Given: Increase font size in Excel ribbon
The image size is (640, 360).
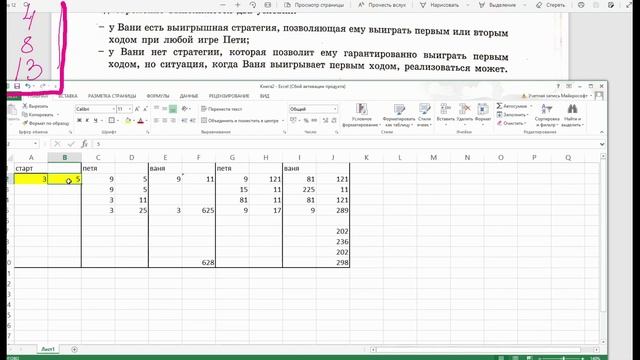Looking at the screenshot, I should click(137, 109).
